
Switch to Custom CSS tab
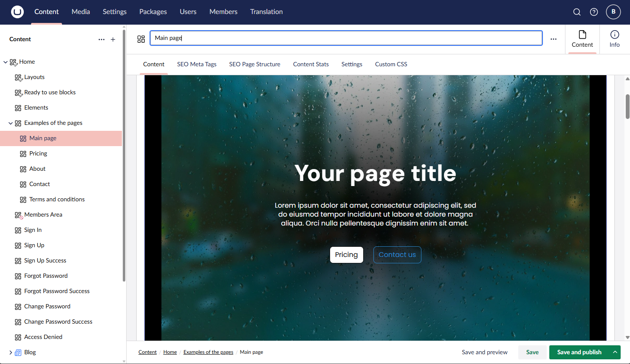[x=391, y=64]
